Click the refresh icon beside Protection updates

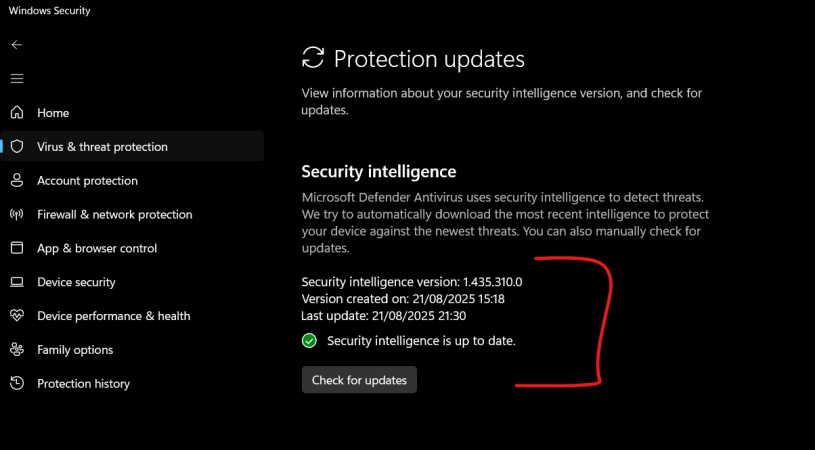(x=313, y=58)
